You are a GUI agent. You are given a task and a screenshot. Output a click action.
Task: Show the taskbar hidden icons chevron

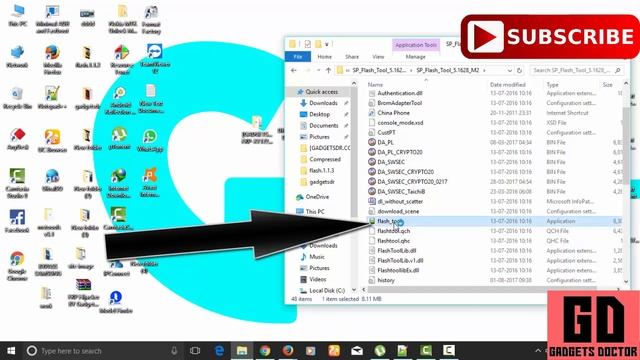(x=538, y=351)
